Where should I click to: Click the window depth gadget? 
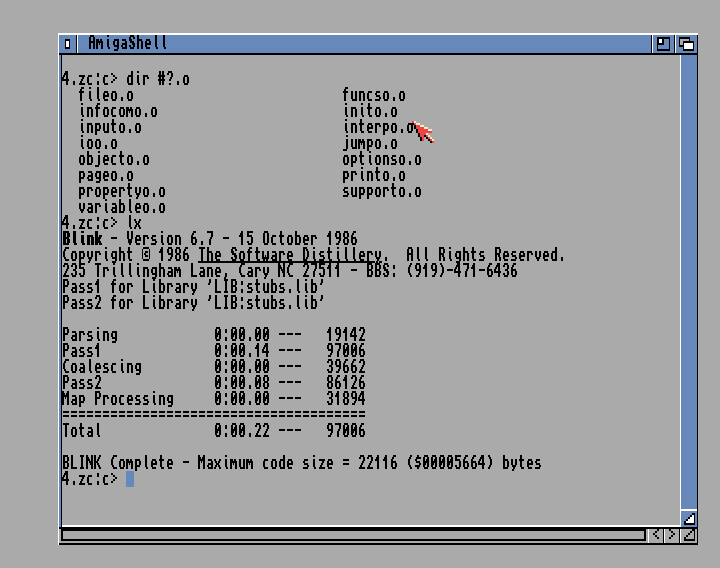click(686, 43)
